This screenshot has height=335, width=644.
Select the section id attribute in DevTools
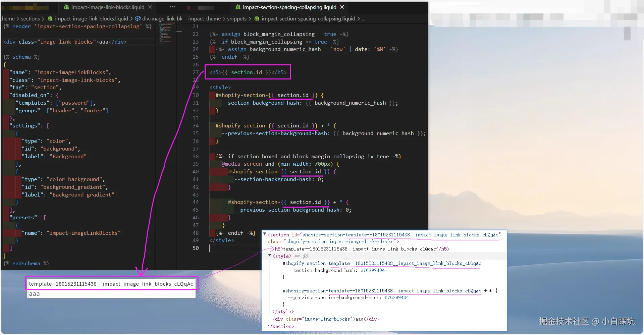(396, 235)
